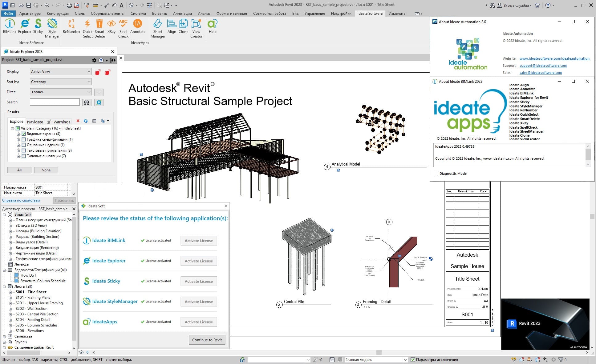596x364 pixels.
Task: Launch the XRay tool
Action: [111, 26]
